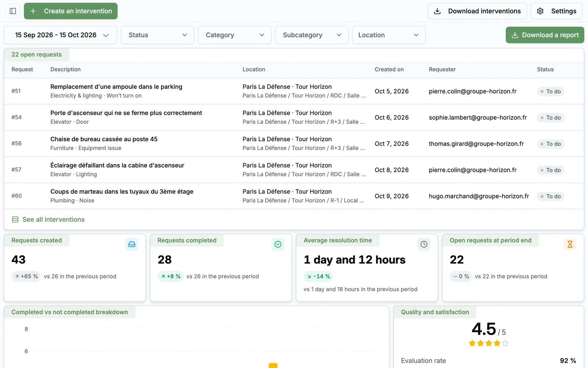Open the Subcategory filter dropdown
This screenshot has width=588, height=368.
312,35
